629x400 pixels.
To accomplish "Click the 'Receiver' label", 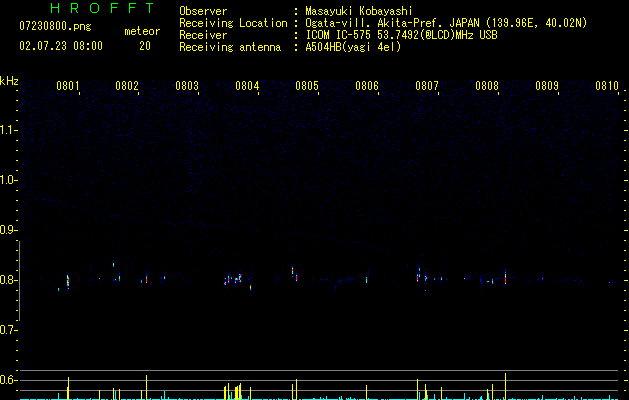I will [203, 35].
